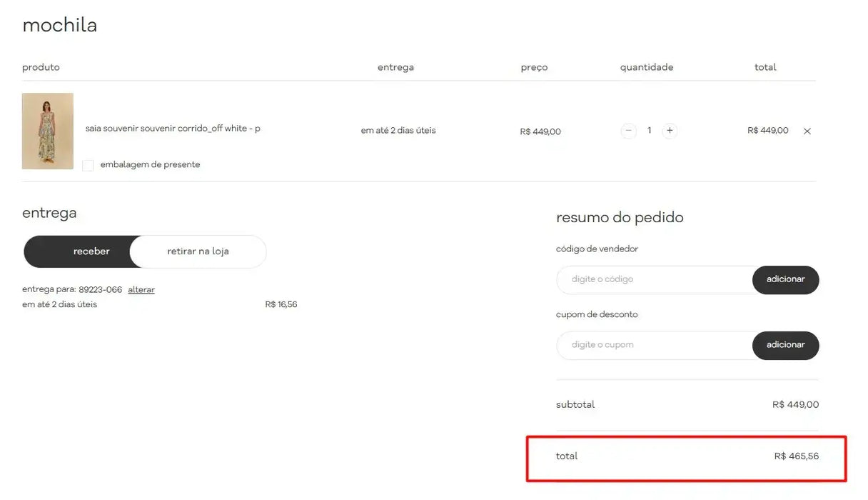The width and height of the screenshot is (868, 500).
Task: Increase quantity with the plus button
Action: point(670,131)
